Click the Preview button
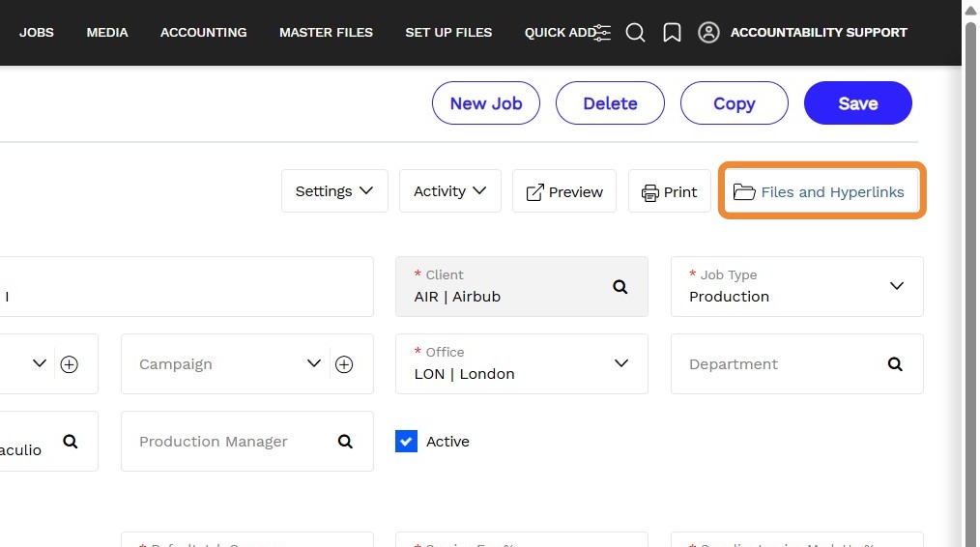This screenshot has width=980, height=547. point(564,191)
